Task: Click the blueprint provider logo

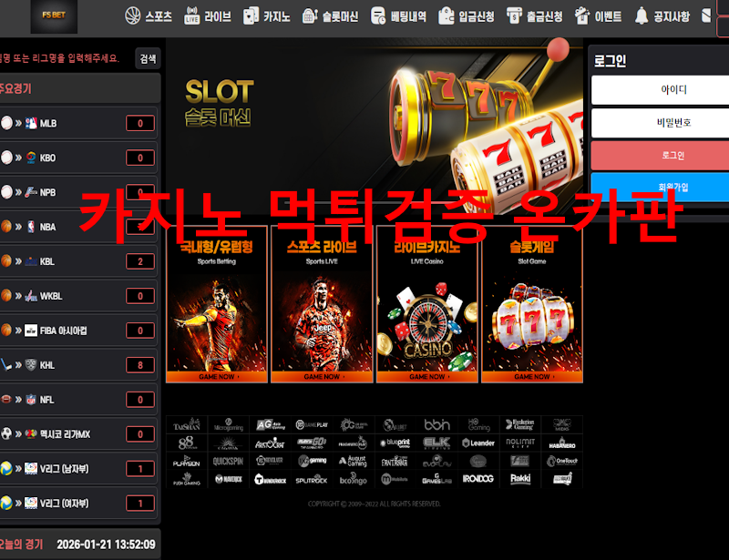Action: 395,443
